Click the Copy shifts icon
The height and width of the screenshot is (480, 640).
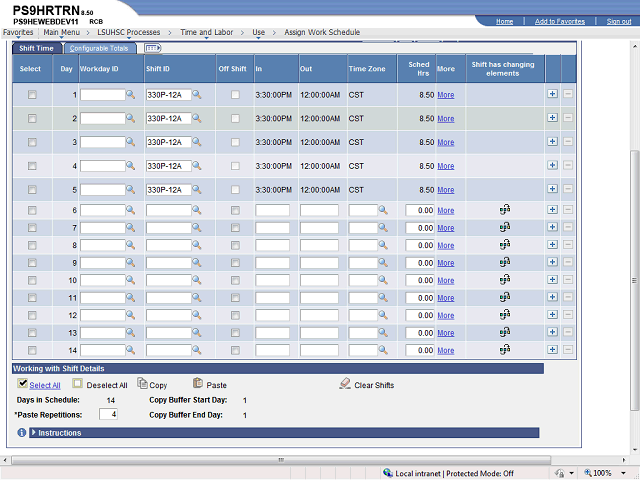coord(142,383)
